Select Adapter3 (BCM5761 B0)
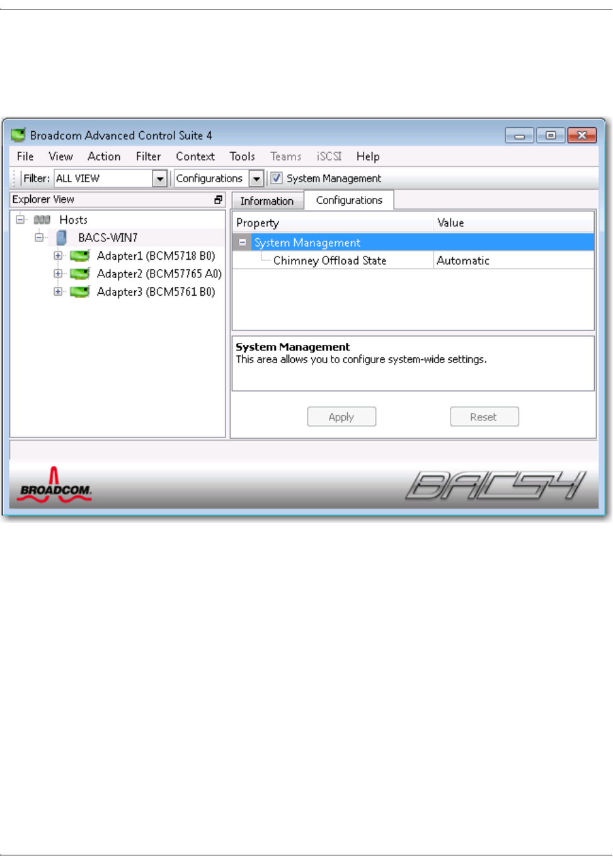Viewport: 613px width, 868px height. tap(156, 292)
